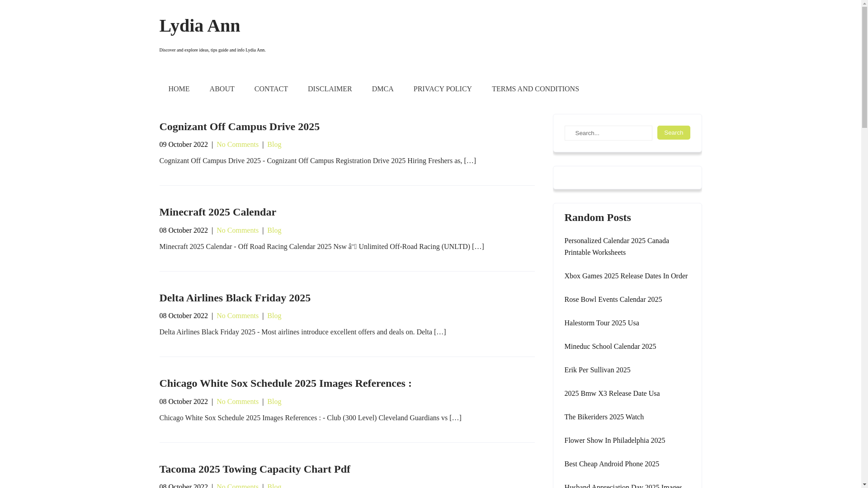Click No Comments under the Cognizant post

[x=237, y=145]
